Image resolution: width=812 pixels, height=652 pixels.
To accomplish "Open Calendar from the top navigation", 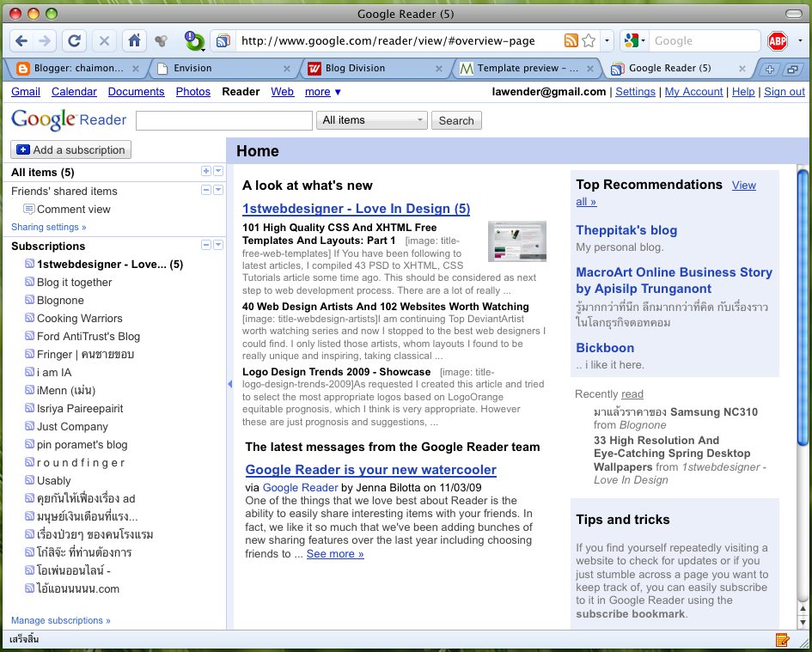I will (x=74, y=92).
